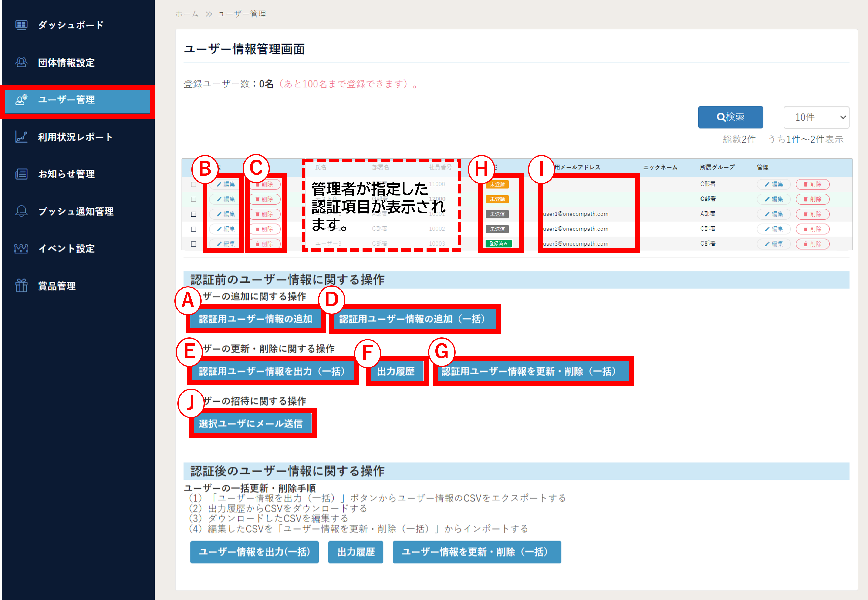868x600 pixels.
Task: Click 認証用ユーザー情報の追加（一括） button
Action: pyautogui.click(x=414, y=319)
